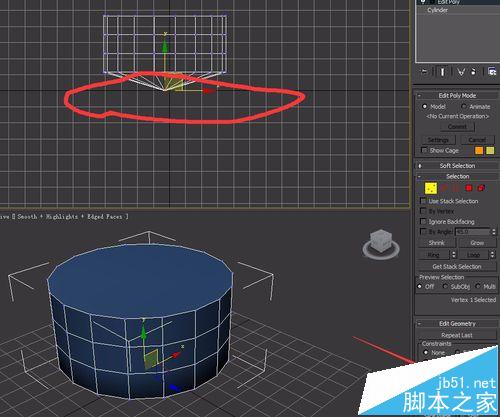Select Border sub-object level icon

[x=457, y=188]
